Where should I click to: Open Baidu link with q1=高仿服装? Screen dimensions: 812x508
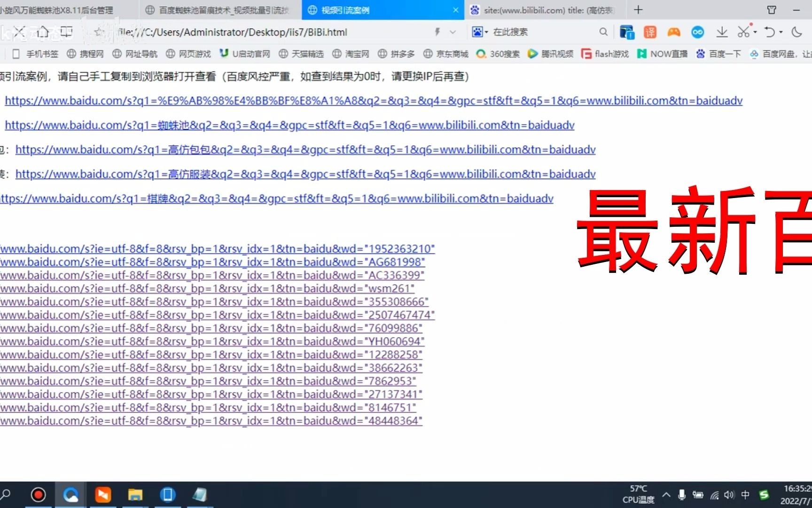point(305,174)
